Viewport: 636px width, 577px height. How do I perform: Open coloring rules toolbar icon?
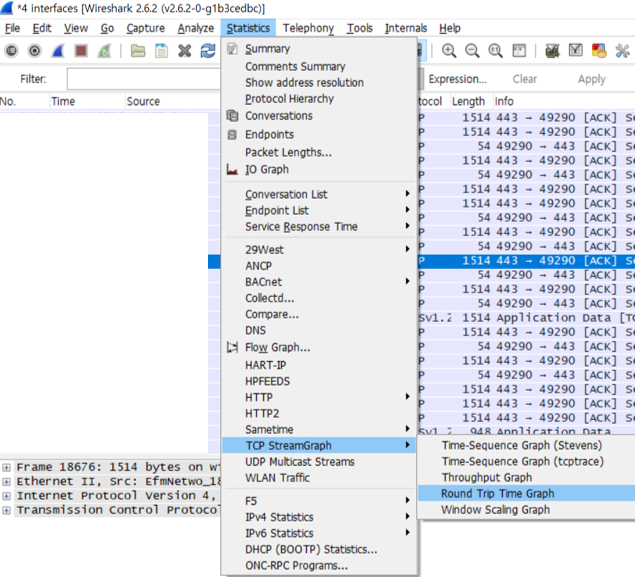click(599, 51)
